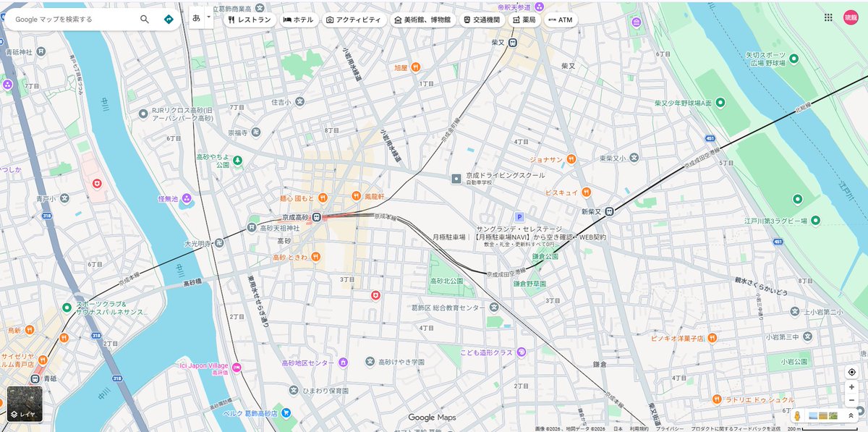
Task: Click the 日本 footer link
Action: pyautogui.click(x=618, y=428)
